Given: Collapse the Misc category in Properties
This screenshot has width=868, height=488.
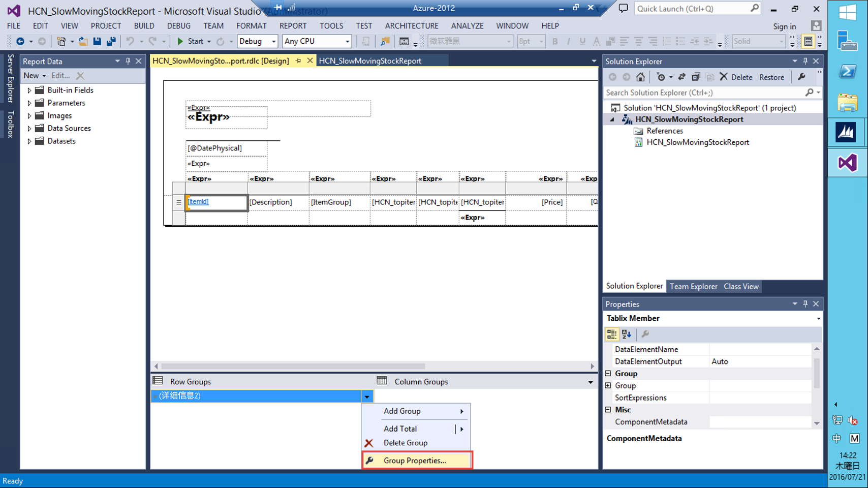Looking at the screenshot, I should [608, 410].
